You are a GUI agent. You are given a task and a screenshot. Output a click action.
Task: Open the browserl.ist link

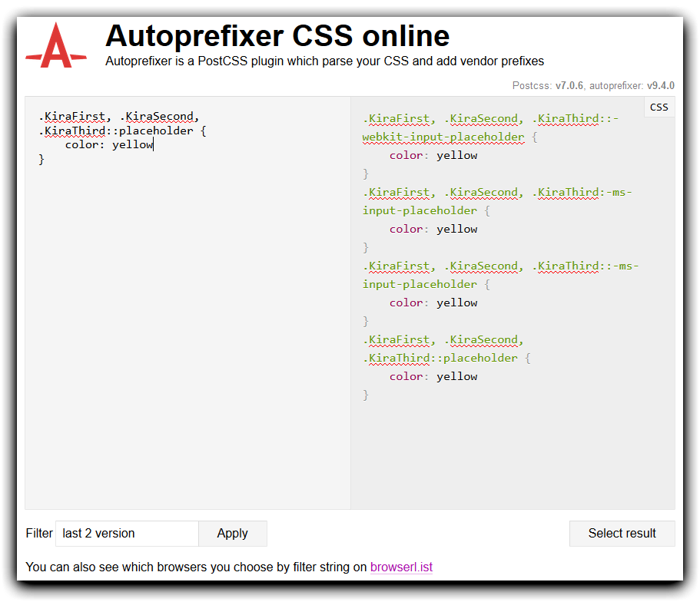(x=401, y=567)
